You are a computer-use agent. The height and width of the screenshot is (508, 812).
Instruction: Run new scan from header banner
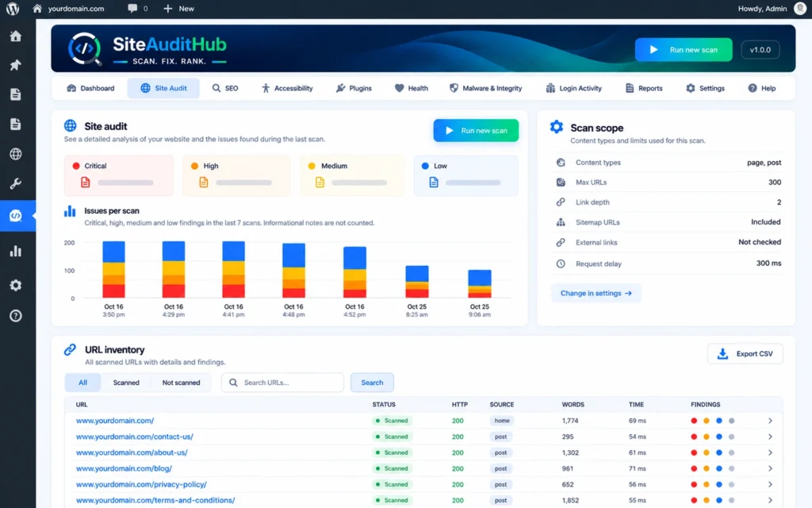point(684,50)
